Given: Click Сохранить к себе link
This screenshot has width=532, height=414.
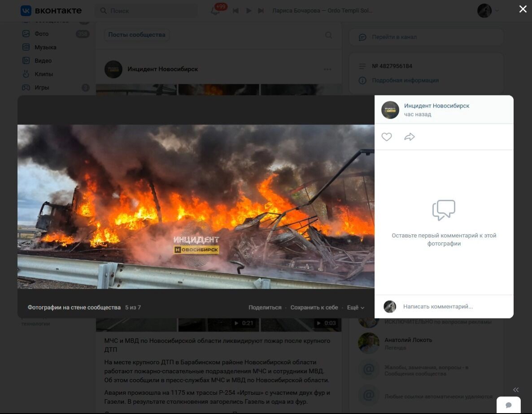Looking at the screenshot, I should [x=314, y=307].
